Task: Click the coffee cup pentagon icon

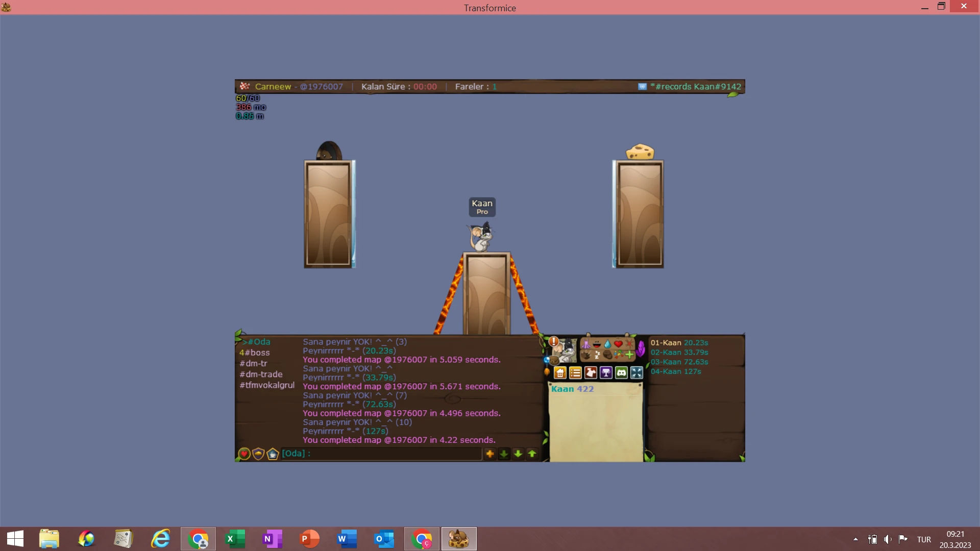Action: tap(273, 454)
